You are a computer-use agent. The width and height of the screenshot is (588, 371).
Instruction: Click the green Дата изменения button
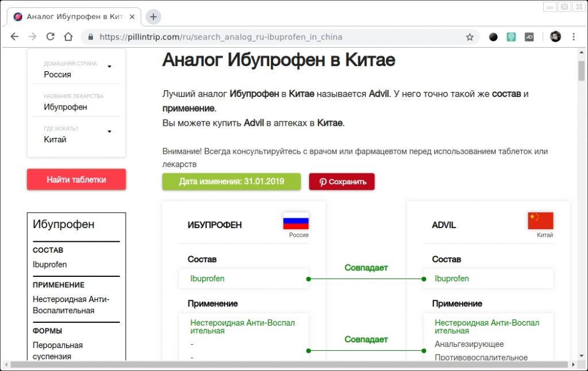pyautogui.click(x=231, y=181)
